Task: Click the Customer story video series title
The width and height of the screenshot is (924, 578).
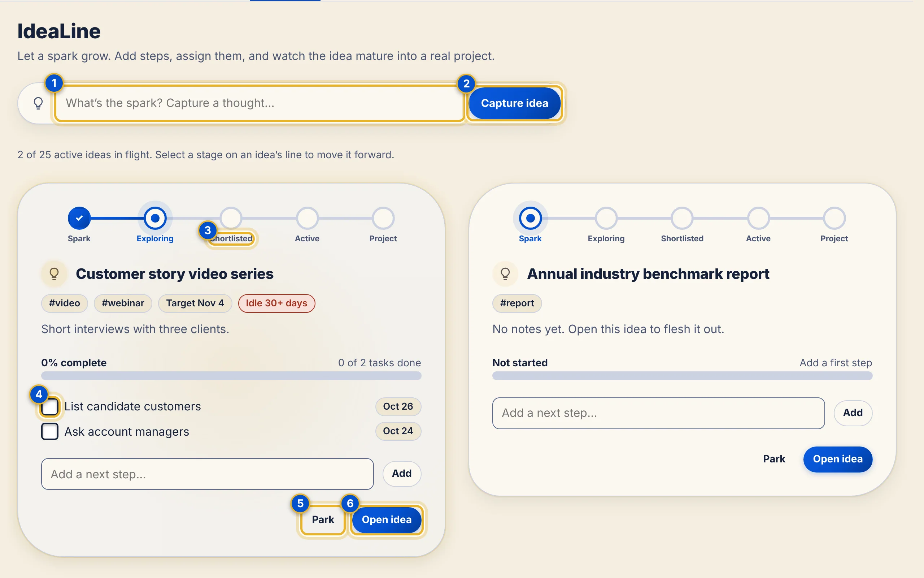Action: [174, 274]
